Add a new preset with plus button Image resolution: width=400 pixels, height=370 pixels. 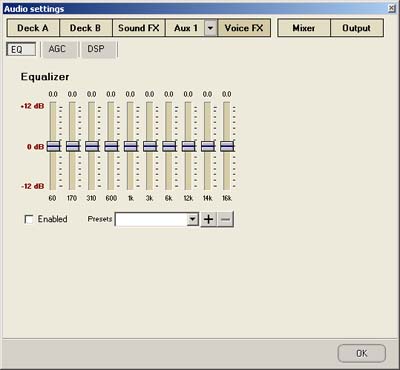(x=209, y=219)
